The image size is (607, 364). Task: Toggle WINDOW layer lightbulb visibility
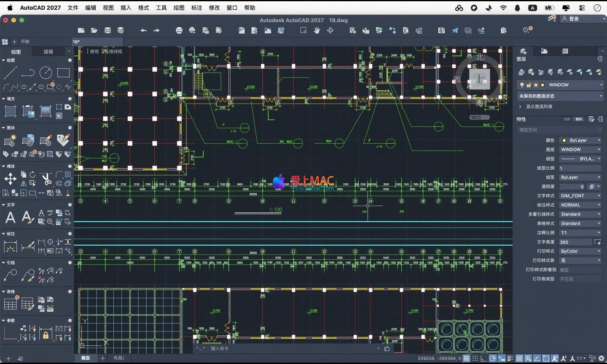click(x=522, y=85)
